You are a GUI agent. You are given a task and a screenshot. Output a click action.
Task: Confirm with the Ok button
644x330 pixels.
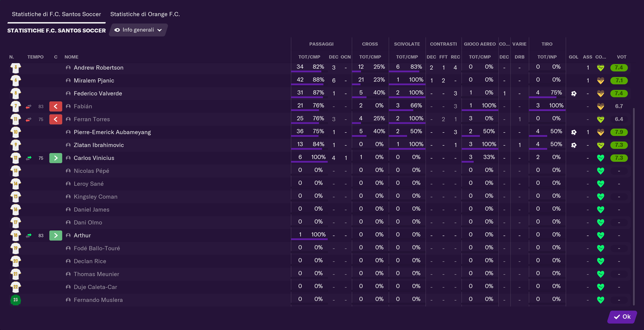click(622, 317)
